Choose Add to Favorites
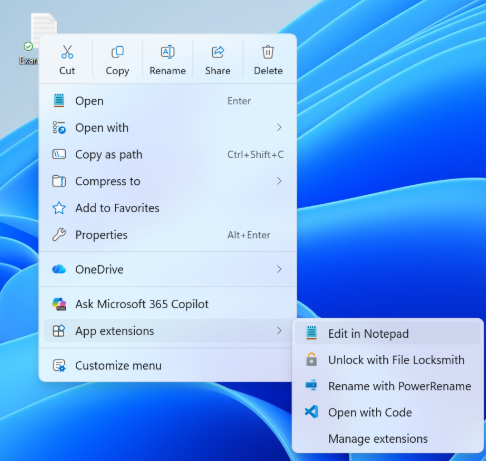 (x=168, y=208)
